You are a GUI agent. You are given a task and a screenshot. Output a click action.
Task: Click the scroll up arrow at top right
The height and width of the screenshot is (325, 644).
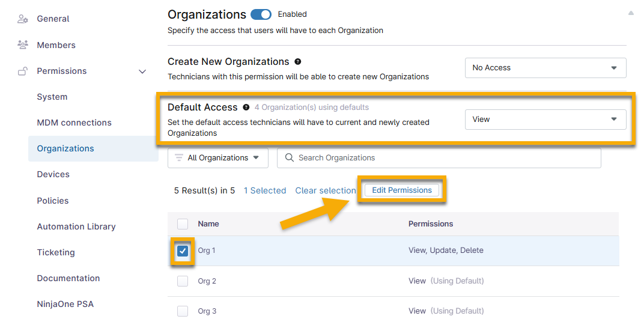point(630,13)
